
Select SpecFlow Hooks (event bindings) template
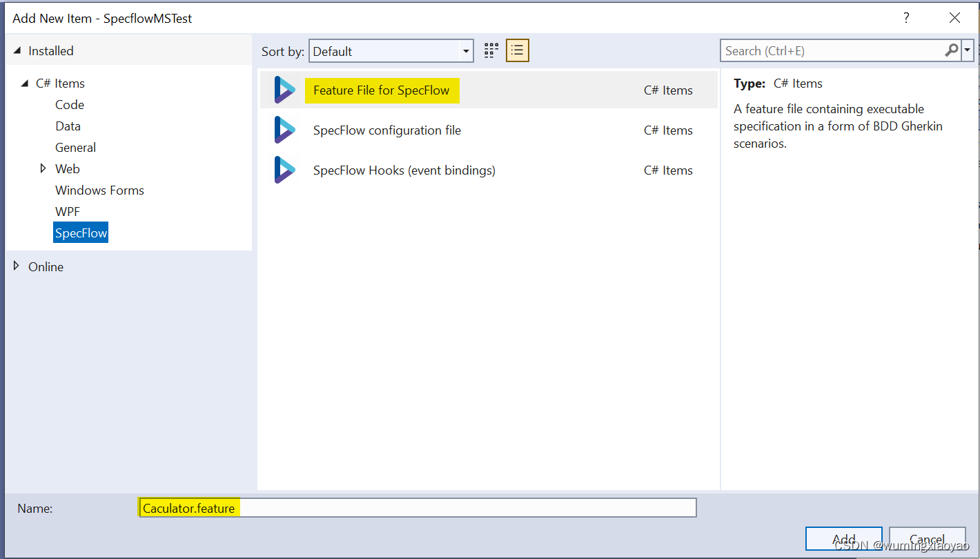pyautogui.click(x=404, y=170)
